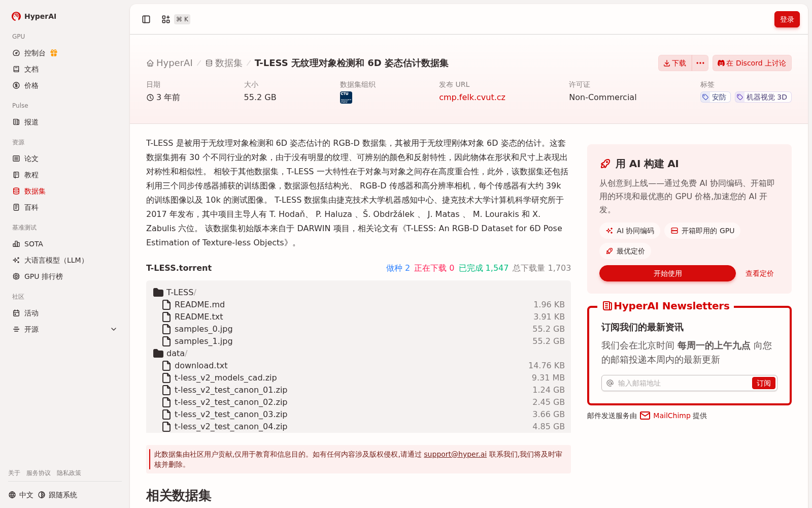Open 控制台 in the sidebar
Viewport: 812px width, 508px height.
point(35,53)
